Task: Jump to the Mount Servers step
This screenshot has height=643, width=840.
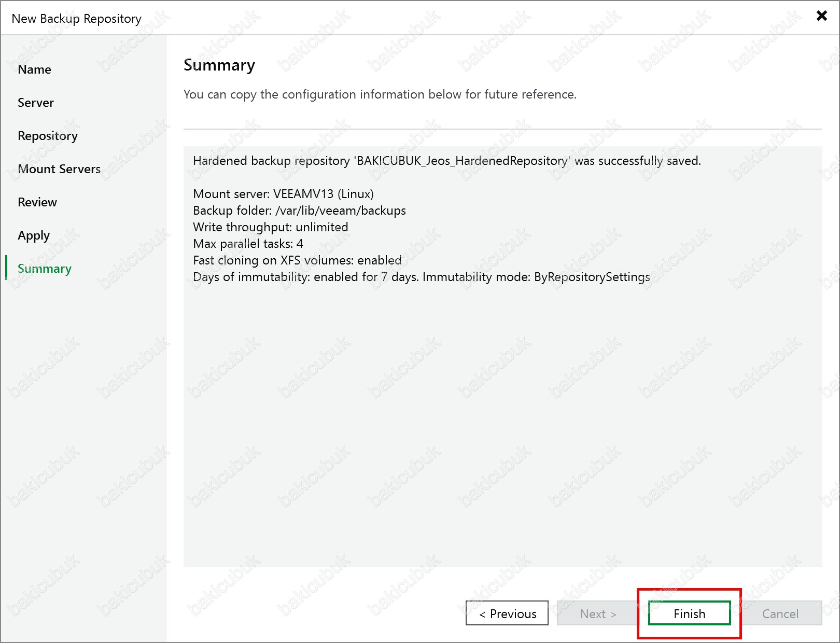Action: point(59,169)
